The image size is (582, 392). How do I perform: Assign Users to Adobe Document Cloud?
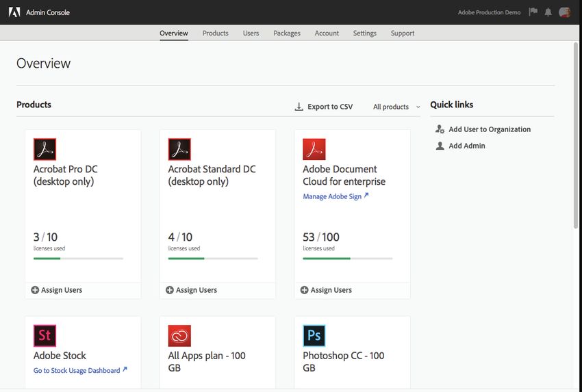pyautogui.click(x=326, y=290)
